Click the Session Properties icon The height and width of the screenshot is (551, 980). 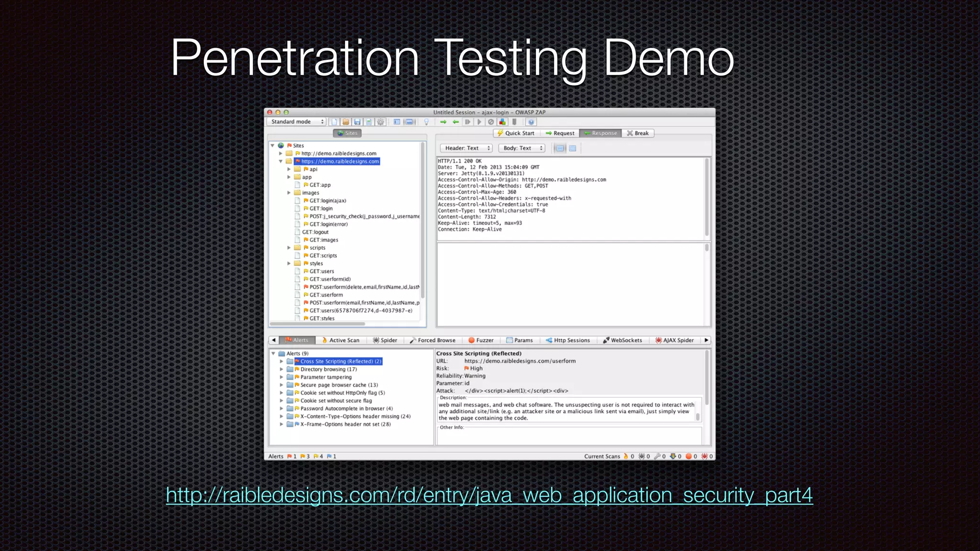[369, 121]
